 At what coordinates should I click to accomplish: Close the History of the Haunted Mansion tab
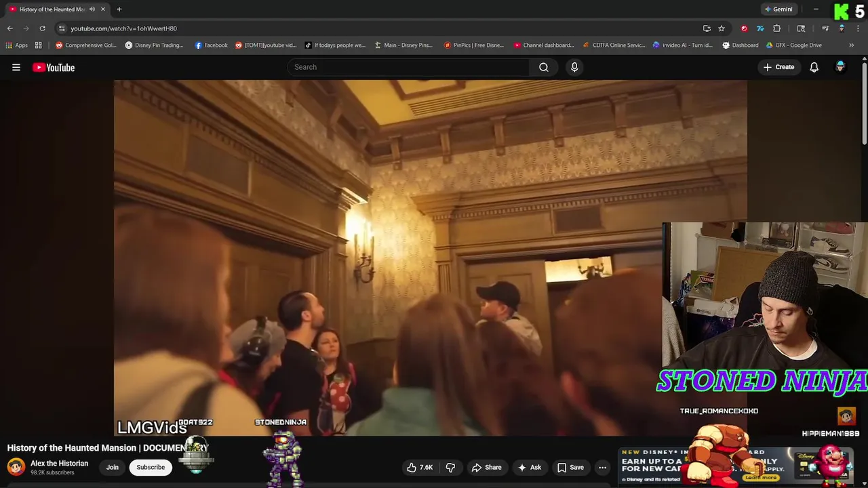pyautogui.click(x=103, y=9)
